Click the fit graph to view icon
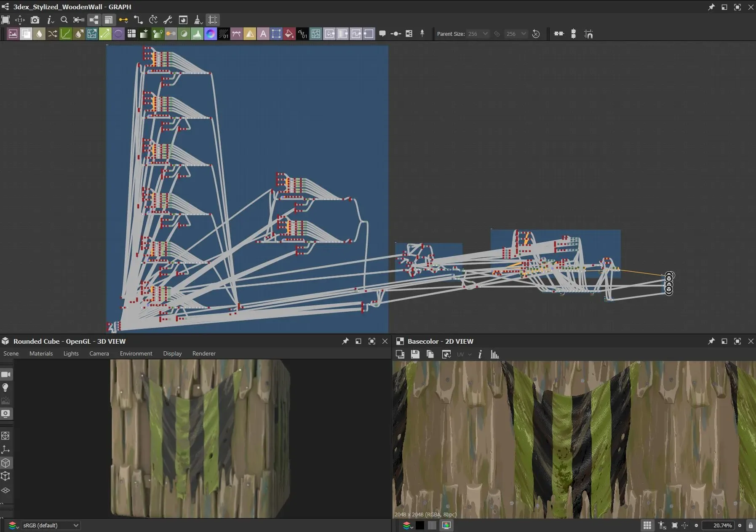 [x=5, y=20]
